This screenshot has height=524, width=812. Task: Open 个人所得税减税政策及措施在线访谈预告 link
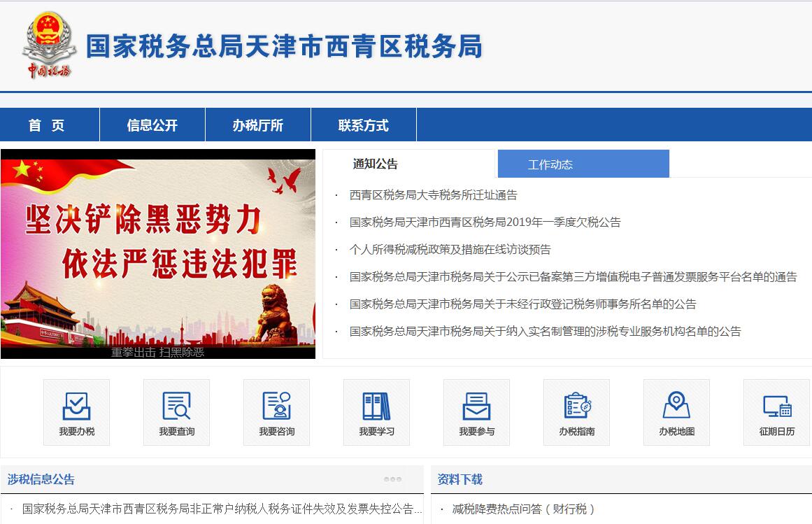(x=450, y=250)
